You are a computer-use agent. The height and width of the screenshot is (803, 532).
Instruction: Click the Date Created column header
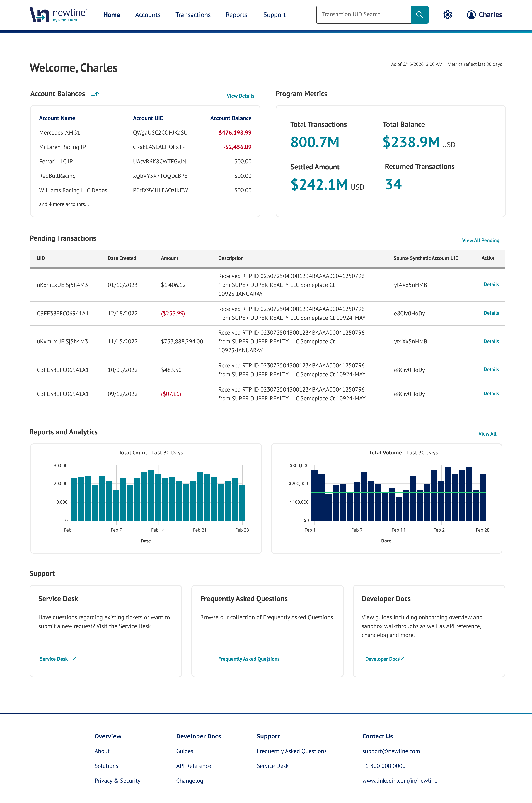pos(122,258)
